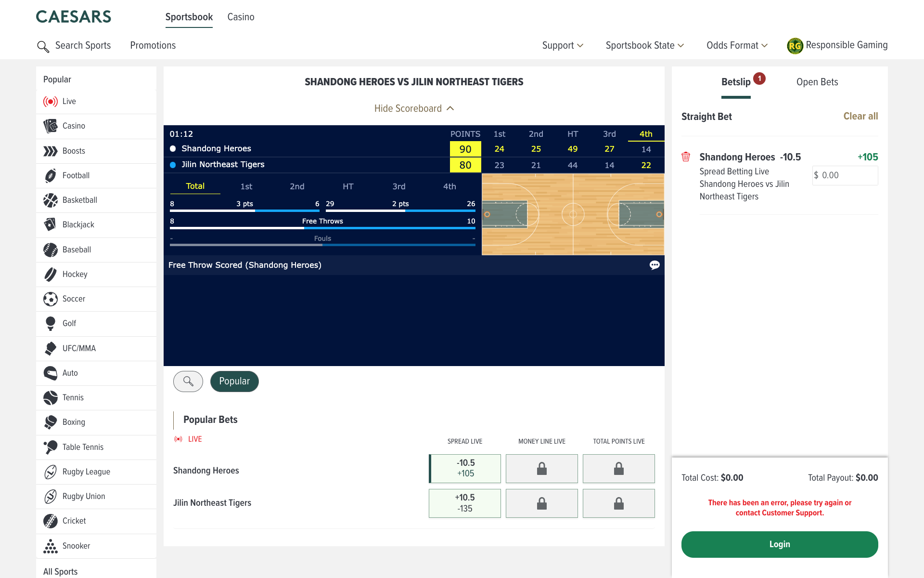This screenshot has width=924, height=578.
Task: Click the search magnifier above Popular filter
Action: click(188, 381)
